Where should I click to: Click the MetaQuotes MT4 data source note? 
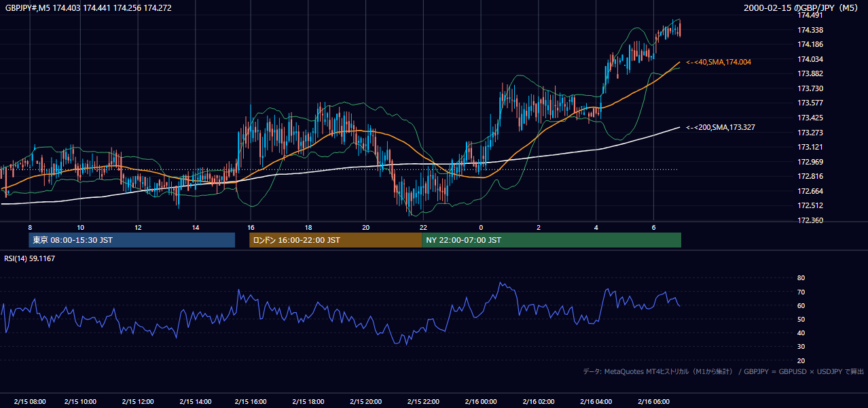[x=723, y=371]
